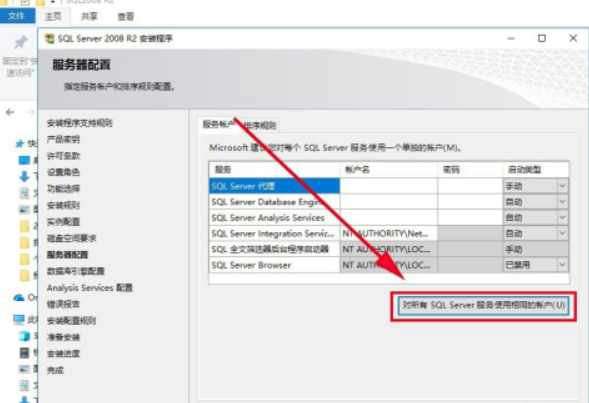
Task: Click the blue downloads arrow icon in Explorer sidebar
Action: (24, 176)
